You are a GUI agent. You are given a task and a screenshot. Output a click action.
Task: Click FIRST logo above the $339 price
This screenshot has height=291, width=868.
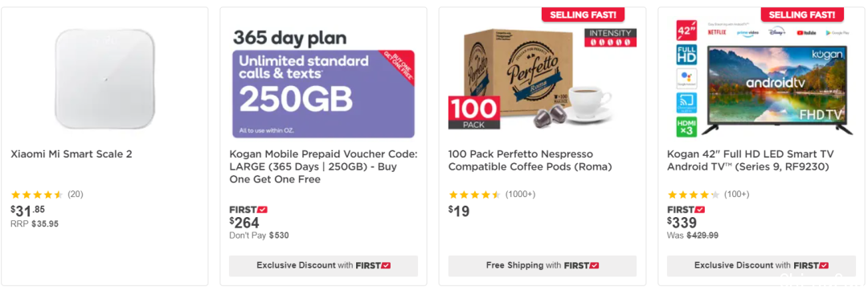click(x=686, y=210)
